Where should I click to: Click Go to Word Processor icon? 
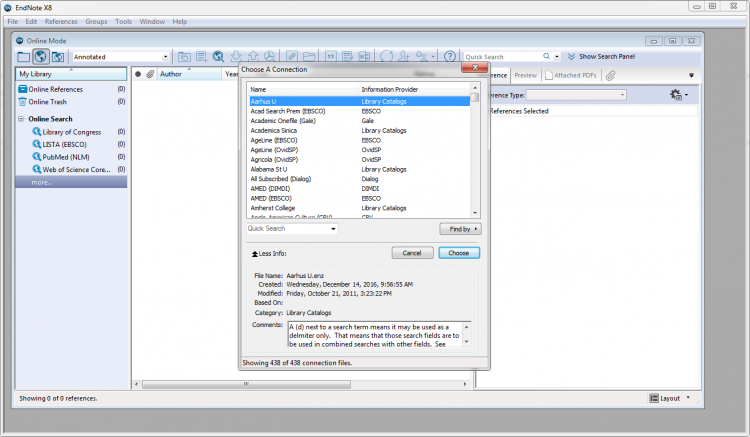coord(364,57)
